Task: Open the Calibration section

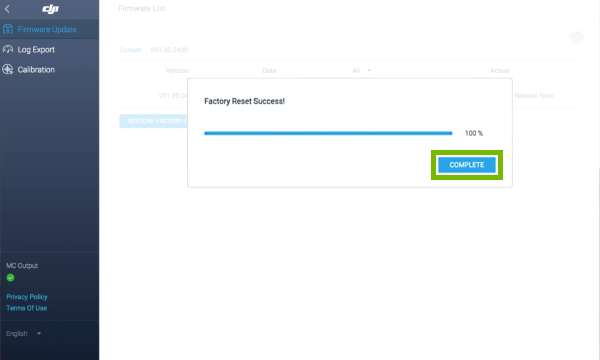Action: tap(49, 70)
